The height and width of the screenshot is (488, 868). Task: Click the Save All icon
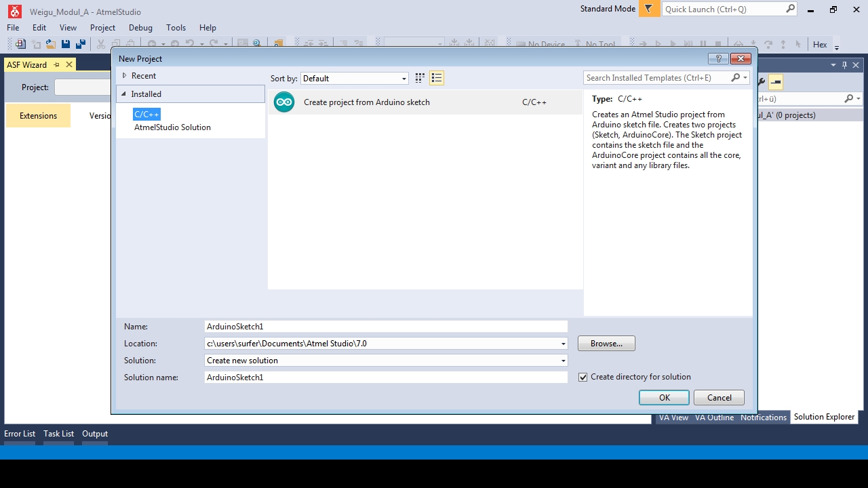click(81, 44)
